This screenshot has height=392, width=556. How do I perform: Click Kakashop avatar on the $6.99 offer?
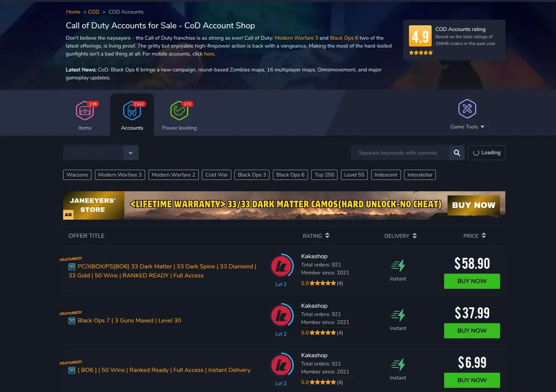282,365
